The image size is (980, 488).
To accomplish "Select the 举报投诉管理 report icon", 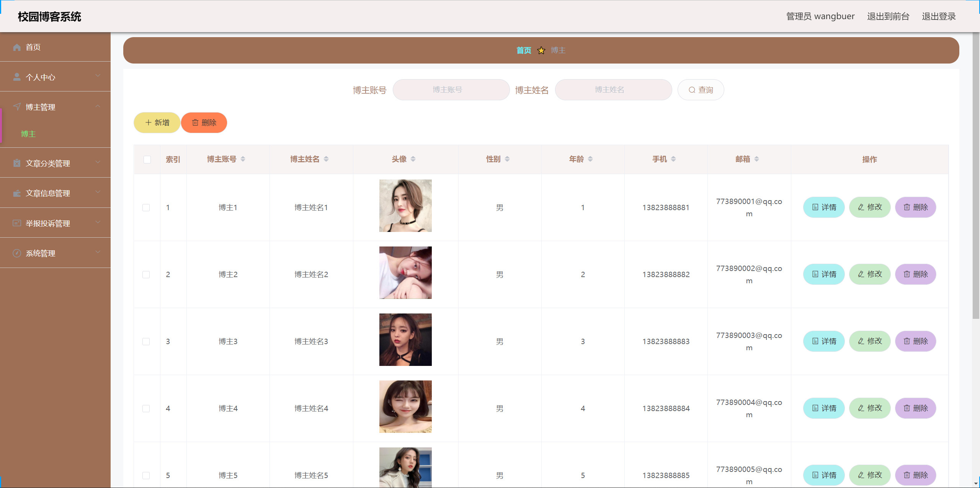I will [17, 223].
